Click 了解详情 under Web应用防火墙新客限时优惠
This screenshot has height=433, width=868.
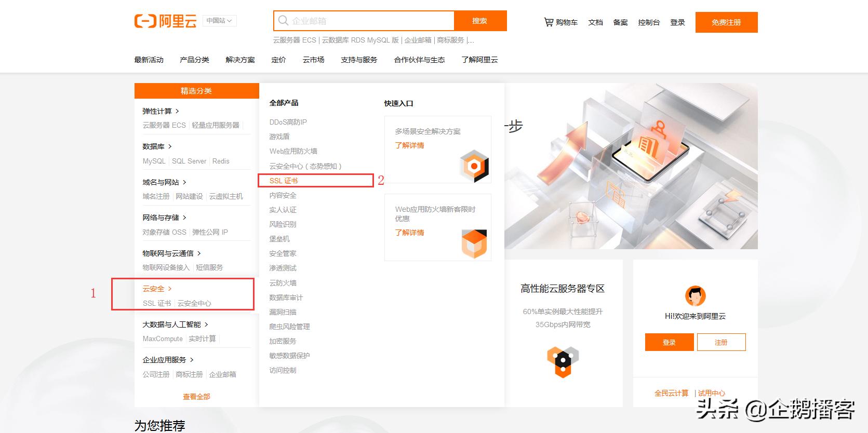(409, 233)
